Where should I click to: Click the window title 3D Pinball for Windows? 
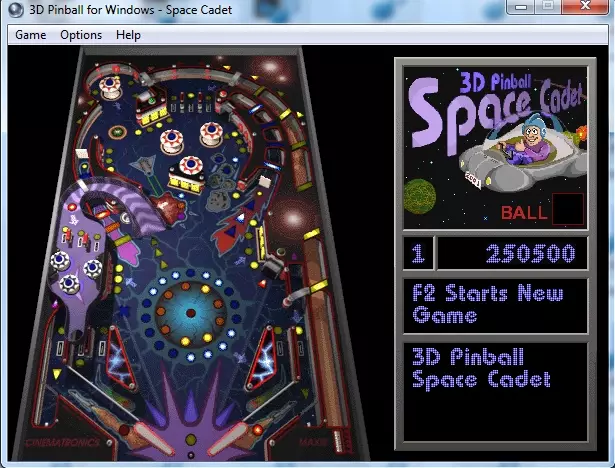[131, 10]
